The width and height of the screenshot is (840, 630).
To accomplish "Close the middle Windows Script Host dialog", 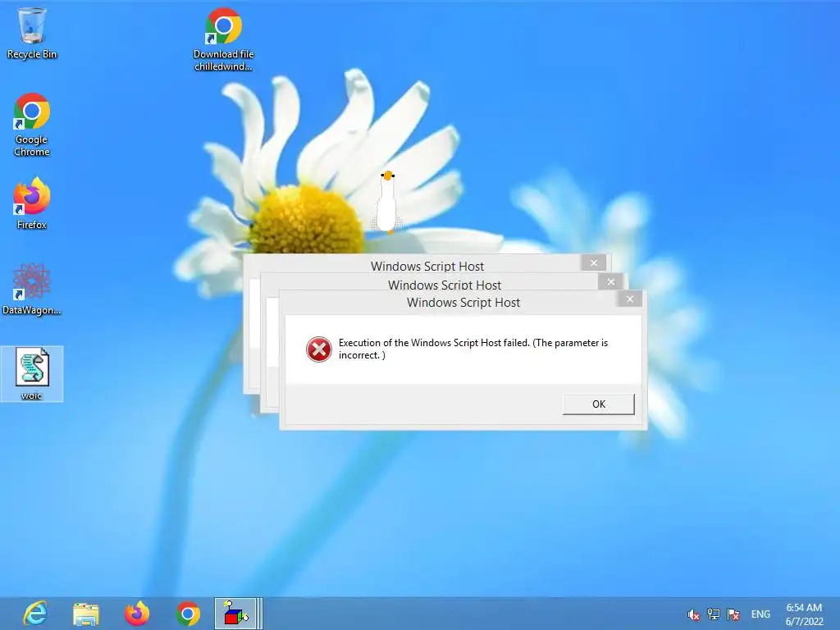I will 610,281.
